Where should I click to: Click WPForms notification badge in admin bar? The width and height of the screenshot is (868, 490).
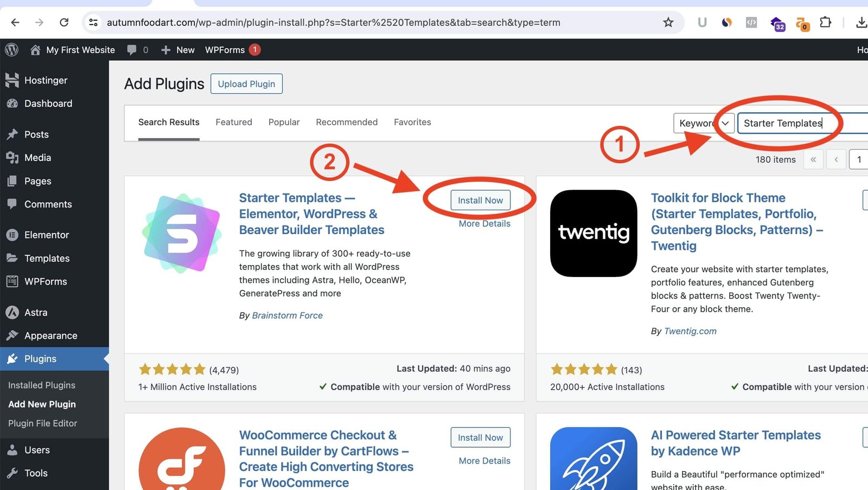point(255,49)
